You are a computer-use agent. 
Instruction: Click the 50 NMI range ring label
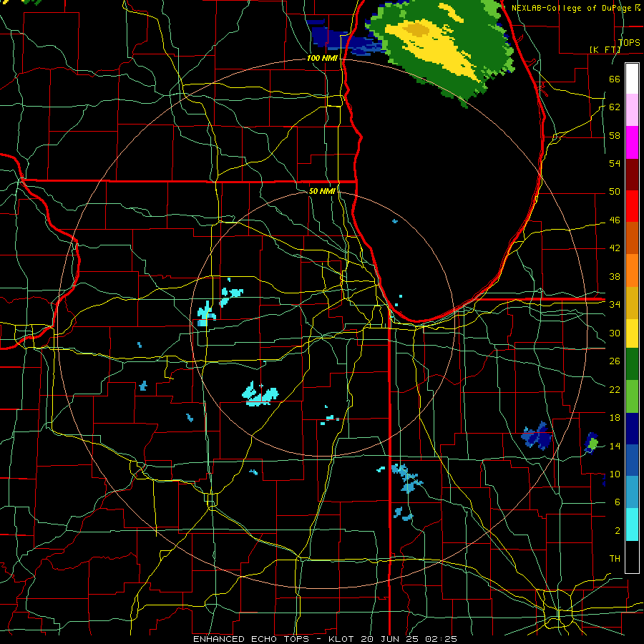point(322,191)
